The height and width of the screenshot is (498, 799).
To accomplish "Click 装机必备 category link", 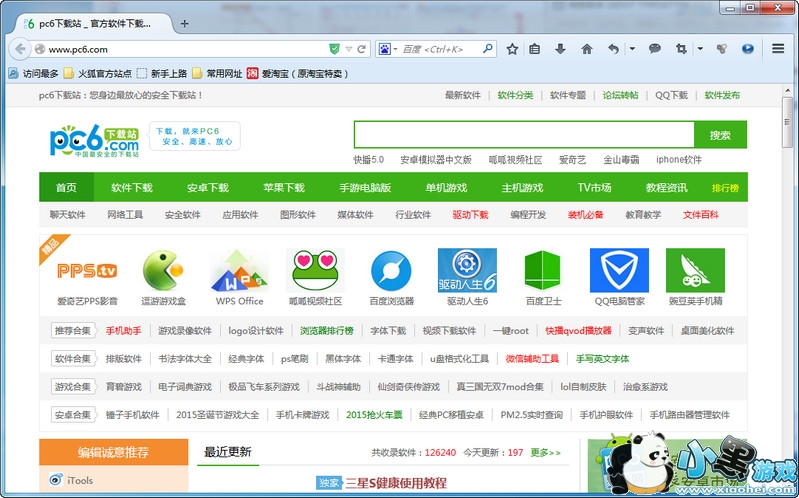I will pos(585,215).
